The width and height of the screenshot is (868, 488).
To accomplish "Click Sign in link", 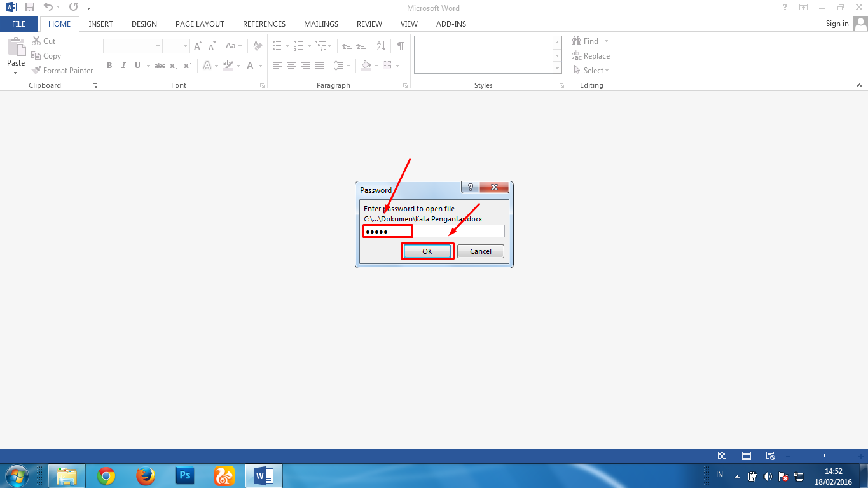I will tap(837, 24).
